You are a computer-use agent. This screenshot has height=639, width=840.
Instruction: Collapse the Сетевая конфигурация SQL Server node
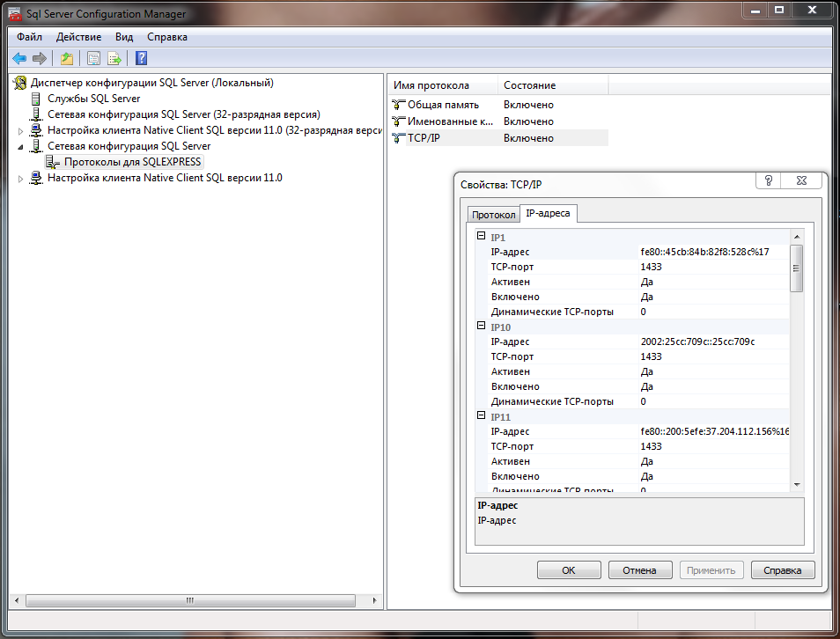pos(22,146)
